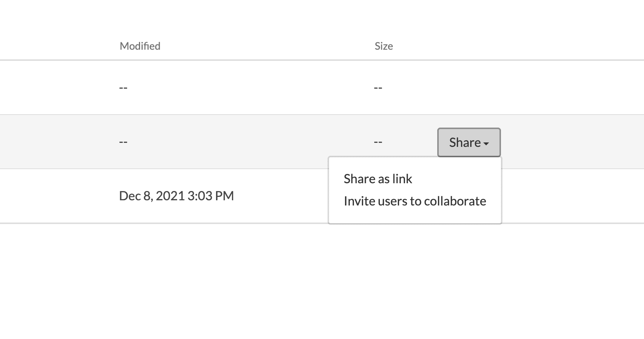Image resolution: width=644 pixels, height=339 pixels.
Task: Click the highlighted row's modified dash
Action: coord(123,142)
